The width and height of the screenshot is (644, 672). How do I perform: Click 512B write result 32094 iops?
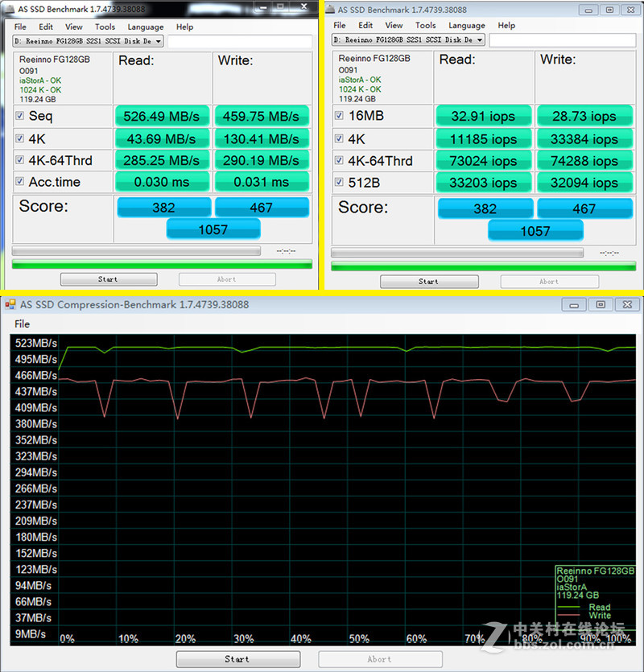coord(584,183)
